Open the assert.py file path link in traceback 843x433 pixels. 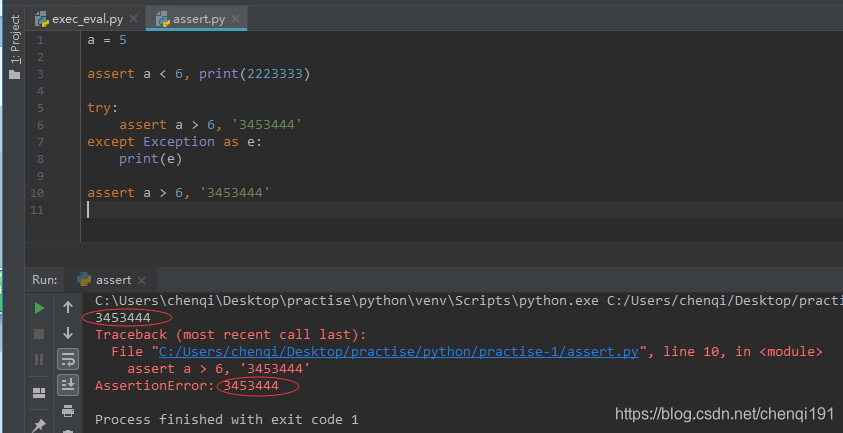[398, 352]
